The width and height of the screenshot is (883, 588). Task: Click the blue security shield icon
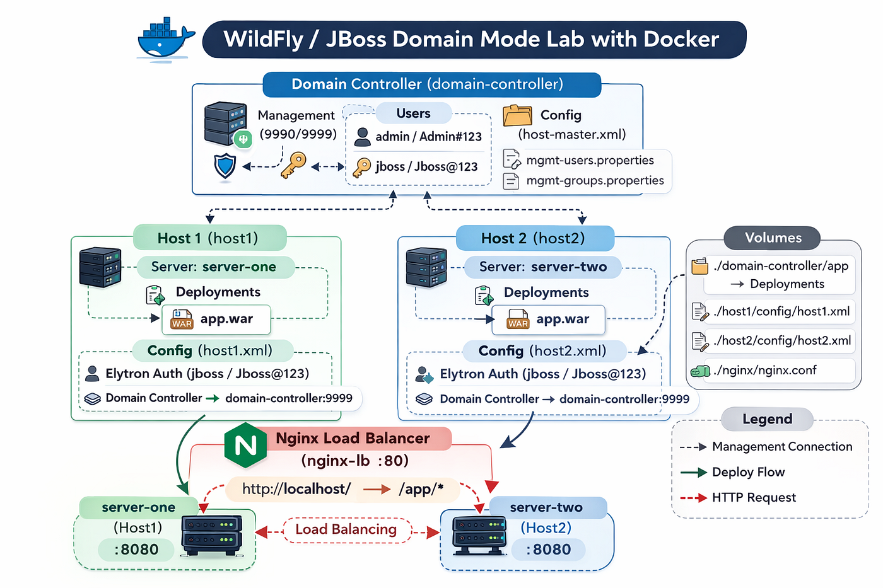225,167
